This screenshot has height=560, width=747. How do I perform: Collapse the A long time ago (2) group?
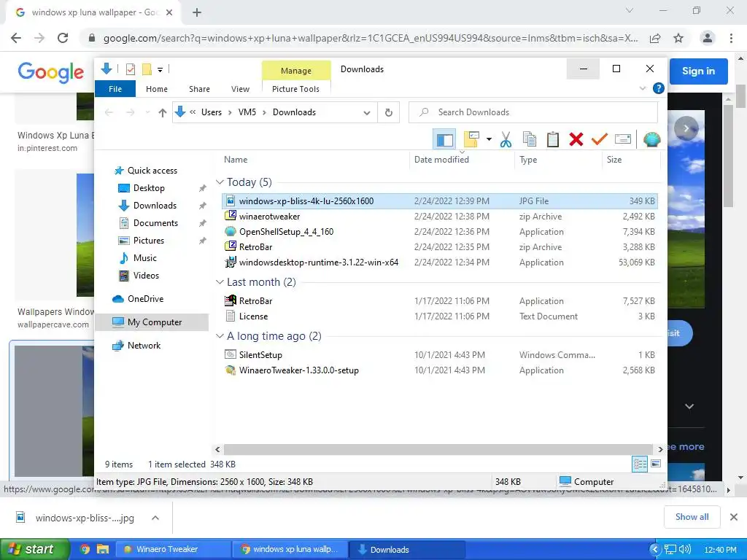click(220, 335)
